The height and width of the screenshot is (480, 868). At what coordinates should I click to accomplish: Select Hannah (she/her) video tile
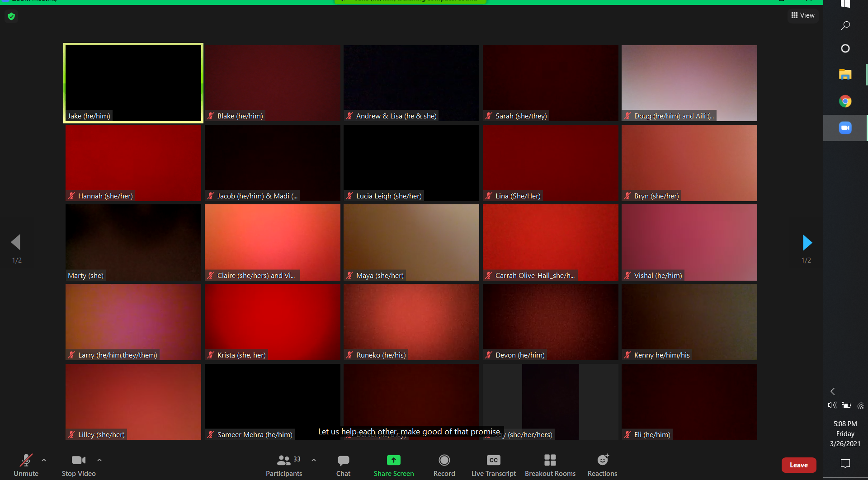pyautogui.click(x=133, y=163)
